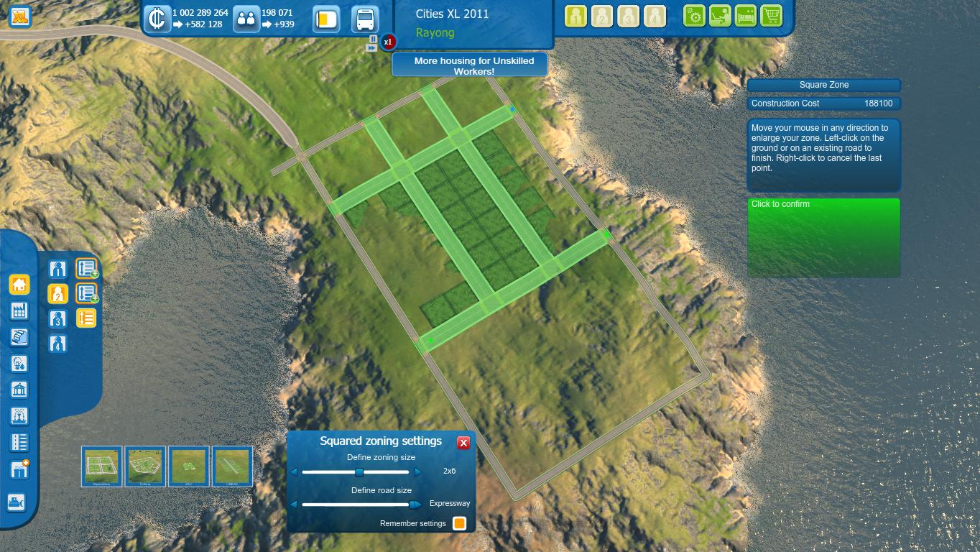The width and height of the screenshot is (980, 552).
Task: Open the More housing for Unskilled Workers alert
Action: click(470, 65)
